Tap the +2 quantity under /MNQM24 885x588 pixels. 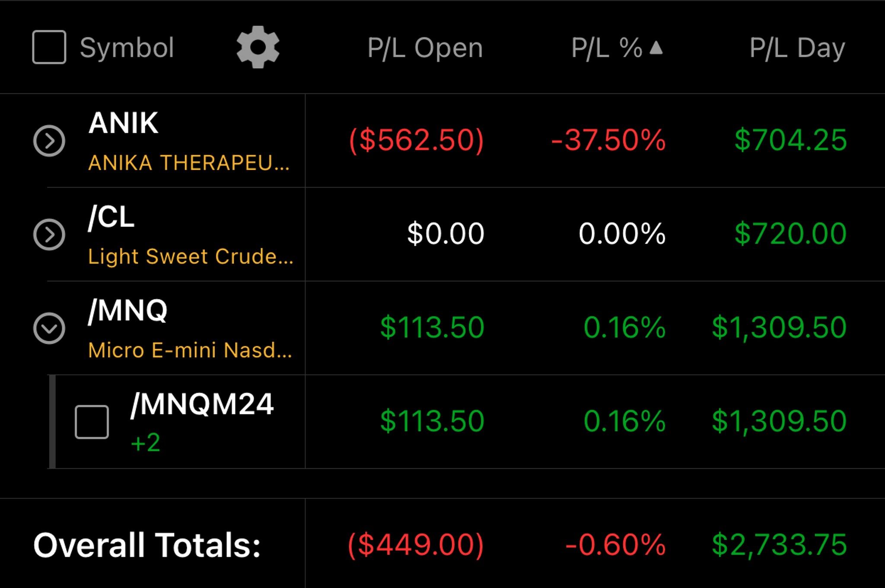pyautogui.click(x=146, y=443)
